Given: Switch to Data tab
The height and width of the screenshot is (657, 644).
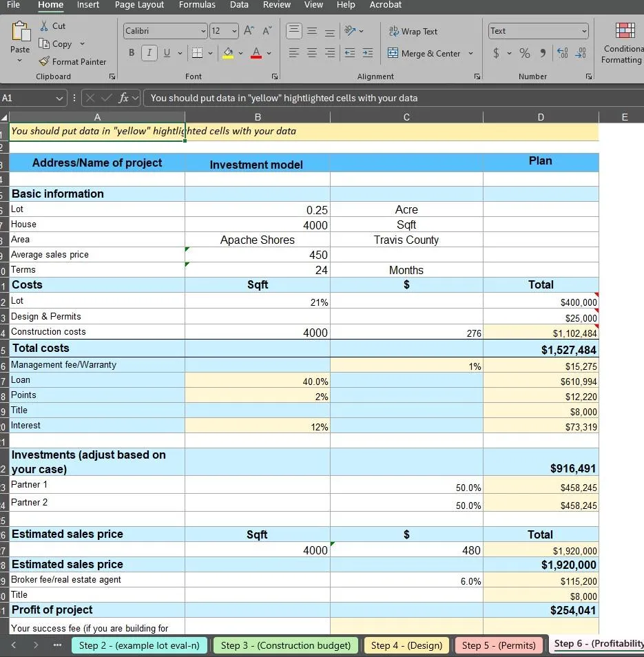Looking at the screenshot, I should coord(239,5).
